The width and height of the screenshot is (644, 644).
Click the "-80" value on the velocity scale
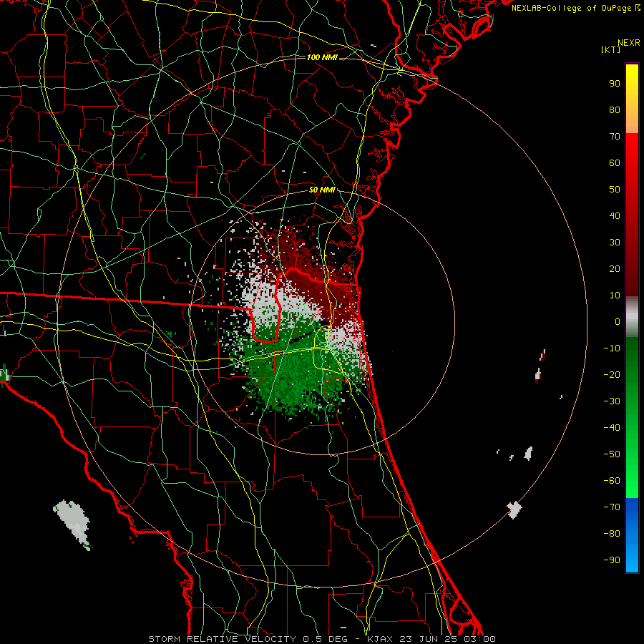612,534
